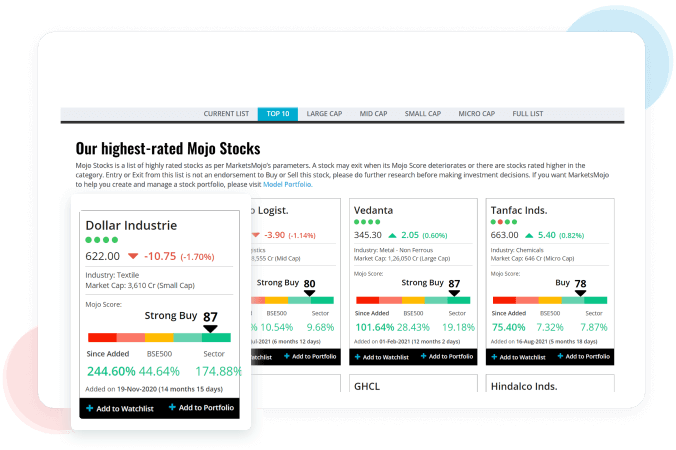Click plus icon beside Vedanta Add to Portfolio

coord(423,356)
